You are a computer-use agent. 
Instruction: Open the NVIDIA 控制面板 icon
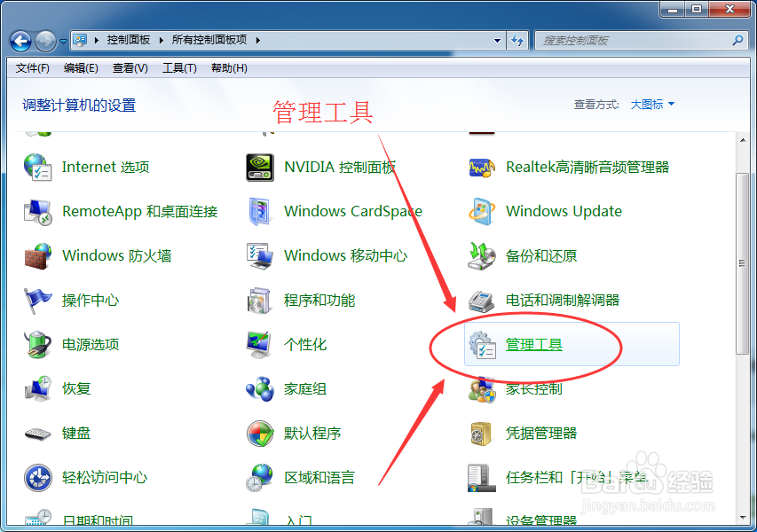(x=260, y=168)
